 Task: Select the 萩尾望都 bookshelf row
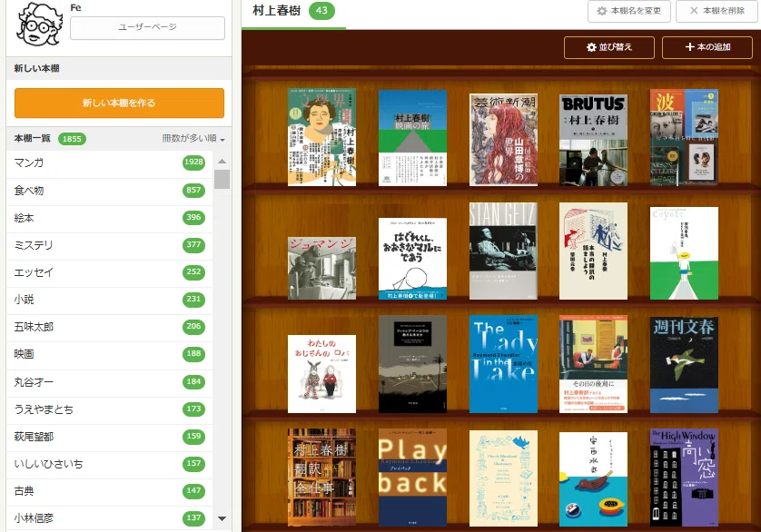110,437
